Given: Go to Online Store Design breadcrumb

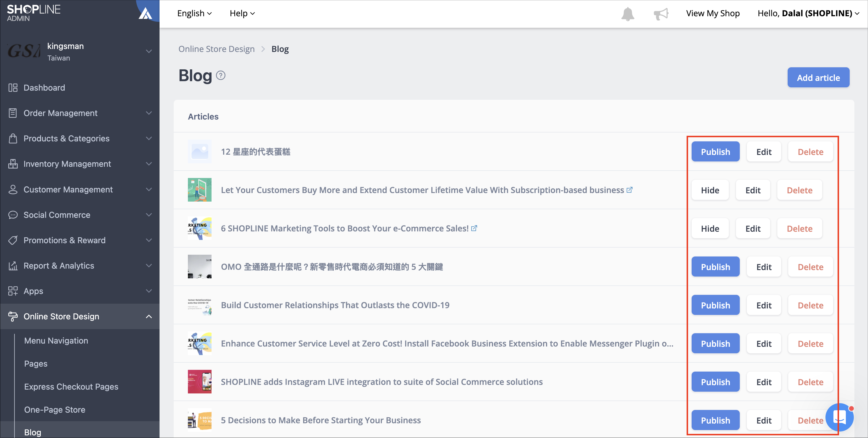Looking at the screenshot, I should 216,49.
